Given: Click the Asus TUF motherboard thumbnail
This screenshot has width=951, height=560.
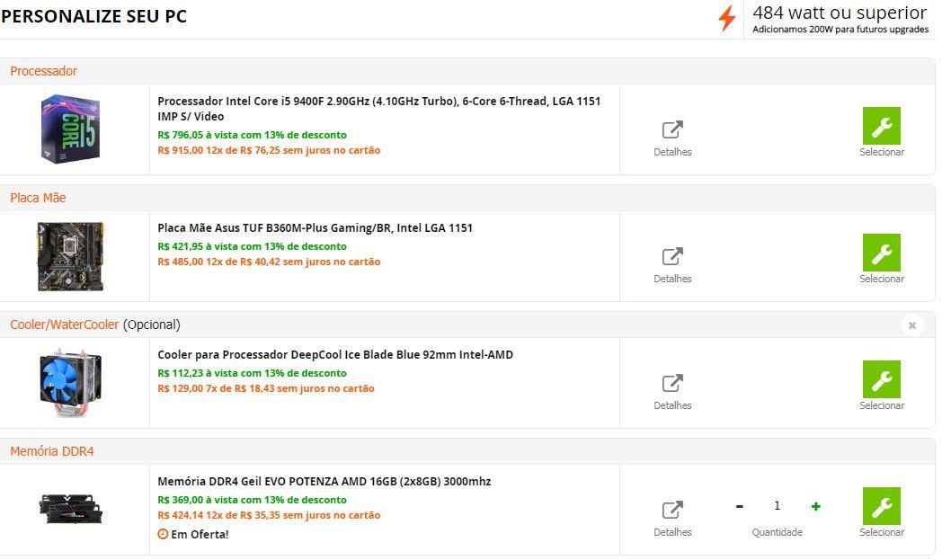Looking at the screenshot, I should (70, 256).
